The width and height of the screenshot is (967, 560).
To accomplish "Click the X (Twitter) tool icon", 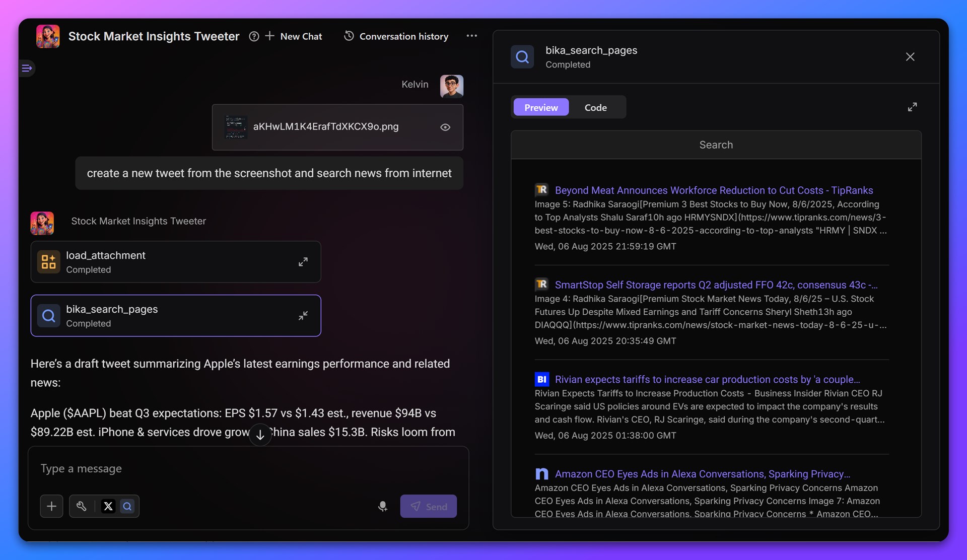I will click(x=108, y=506).
